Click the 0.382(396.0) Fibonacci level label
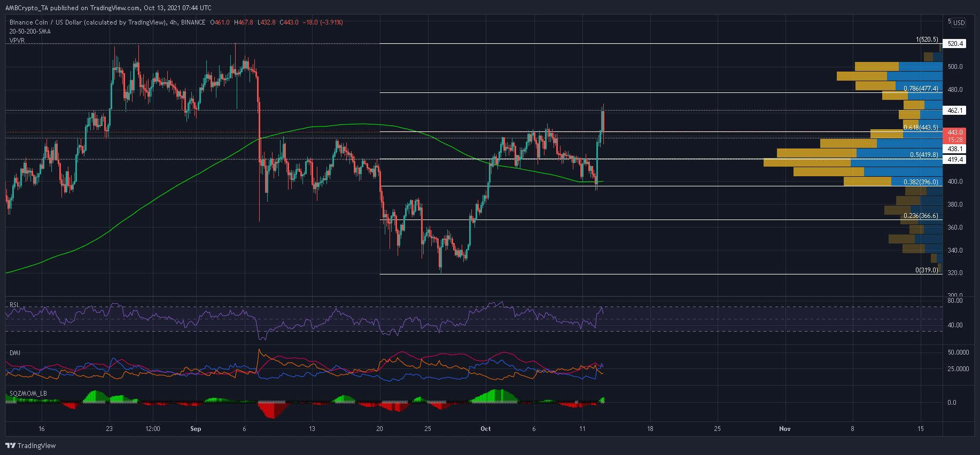 pyautogui.click(x=921, y=182)
